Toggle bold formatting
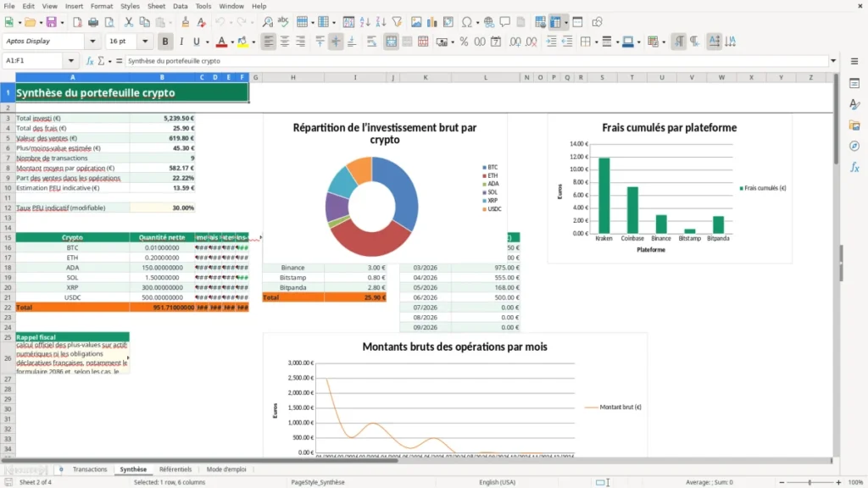 pyautogui.click(x=165, y=42)
